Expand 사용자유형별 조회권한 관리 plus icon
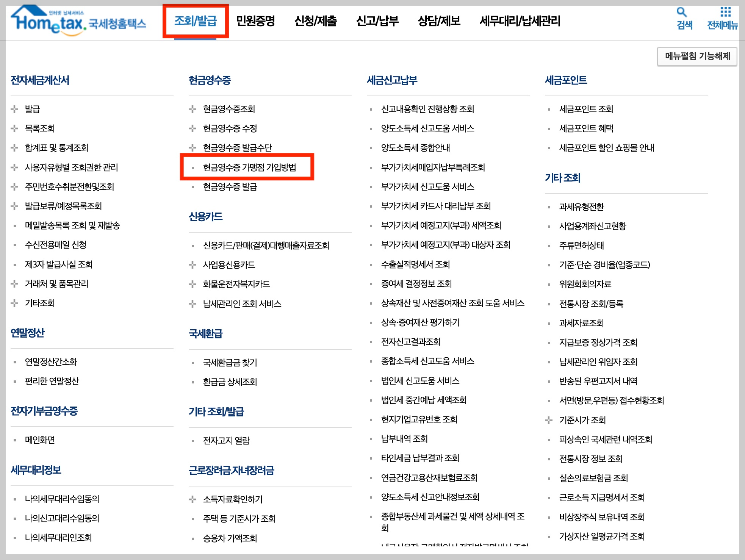The width and height of the screenshot is (745, 560). (x=14, y=167)
